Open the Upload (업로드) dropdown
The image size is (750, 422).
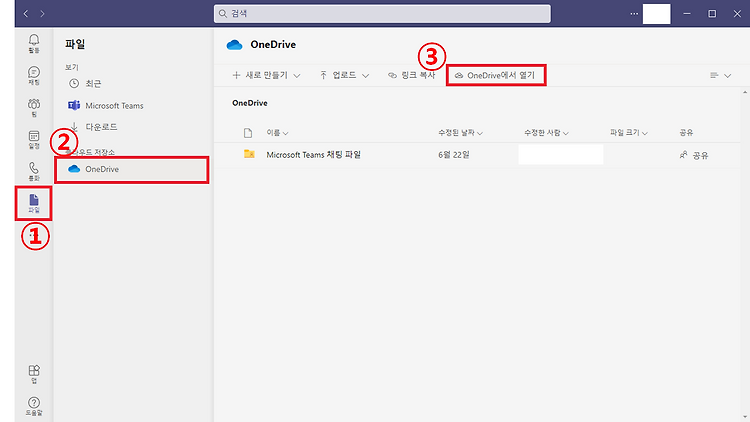[344, 75]
